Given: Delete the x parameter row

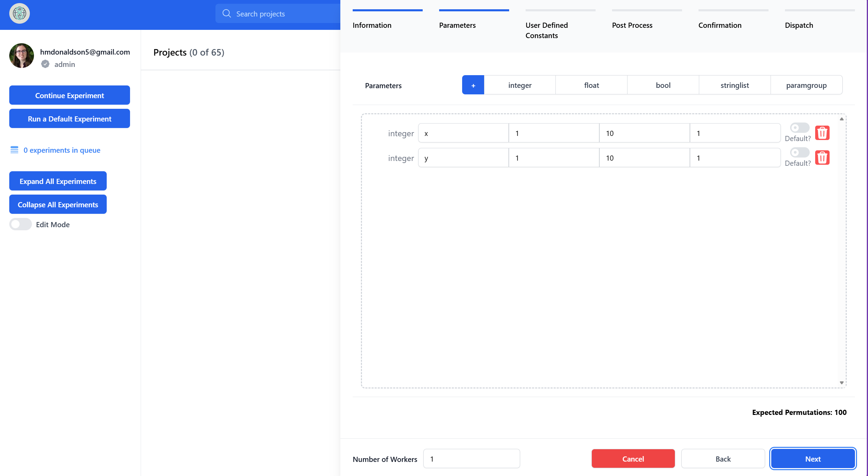Looking at the screenshot, I should [822, 133].
